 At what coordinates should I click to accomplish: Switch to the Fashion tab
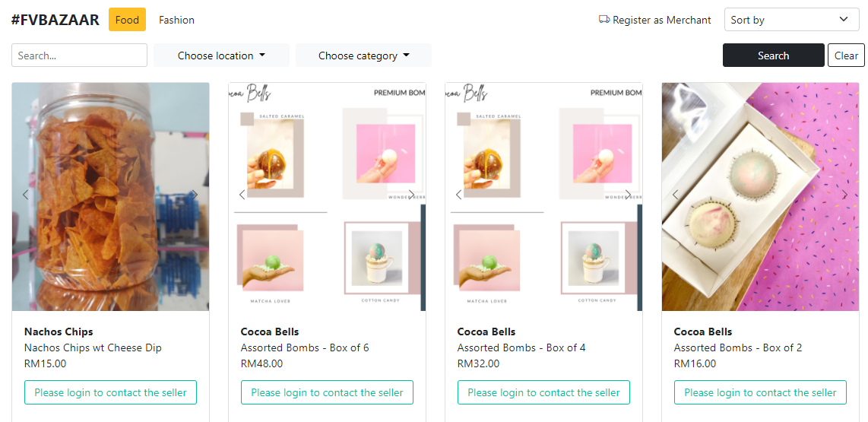[x=176, y=20]
